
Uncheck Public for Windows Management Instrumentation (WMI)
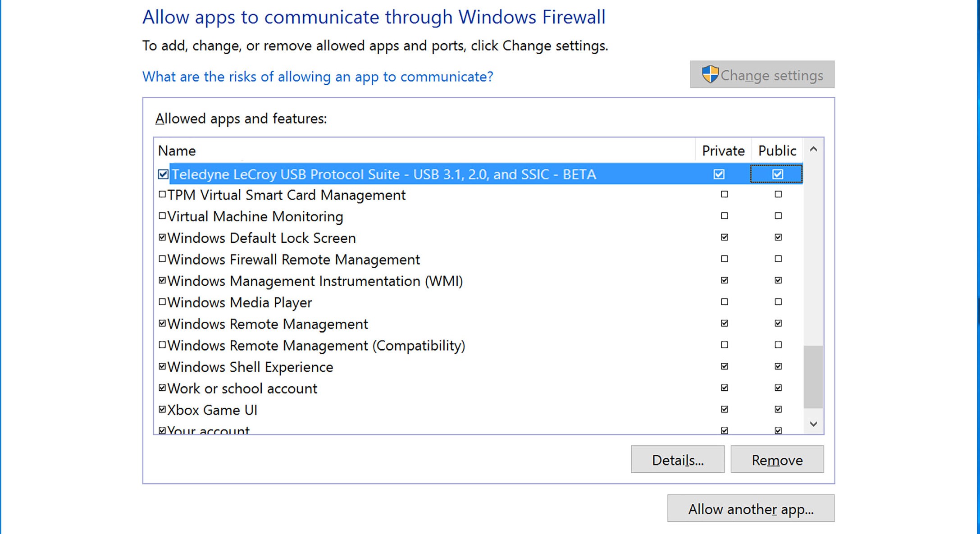[778, 280]
